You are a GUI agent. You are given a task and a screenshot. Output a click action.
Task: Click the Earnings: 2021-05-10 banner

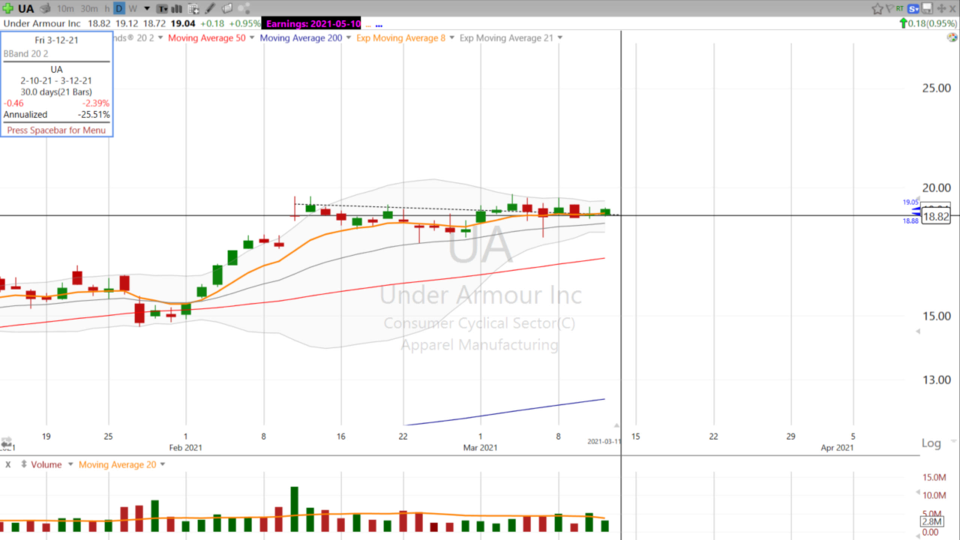(x=312, y=24)
